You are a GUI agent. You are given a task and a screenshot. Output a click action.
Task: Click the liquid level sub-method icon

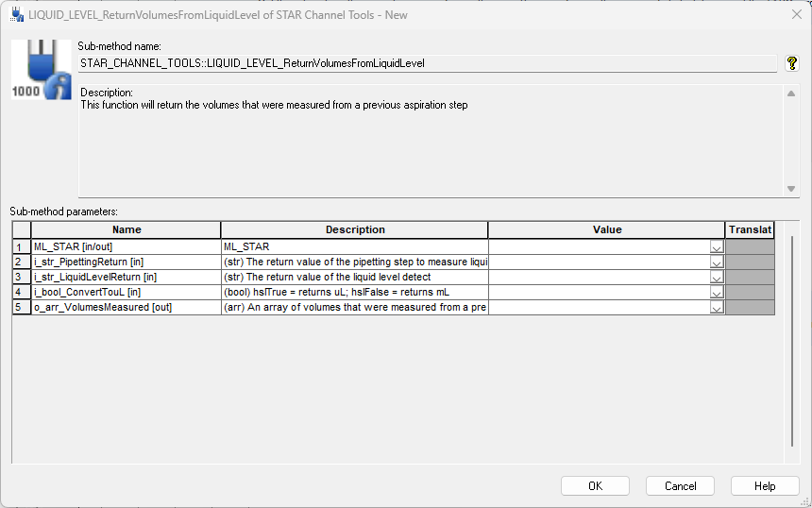(x=42, y=71)
